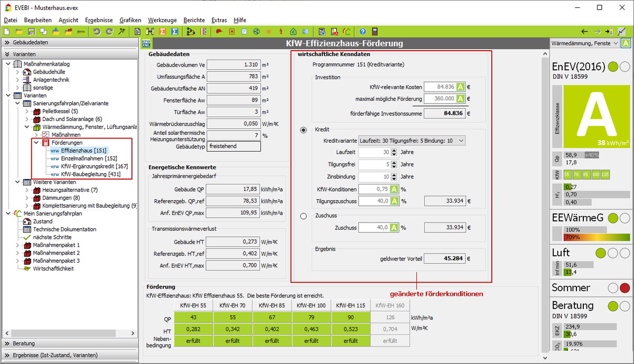Toggle the green Beratung indicator circle
This screenshot has width=634, height=364.
pyautogui.click(x=613, y=306)
